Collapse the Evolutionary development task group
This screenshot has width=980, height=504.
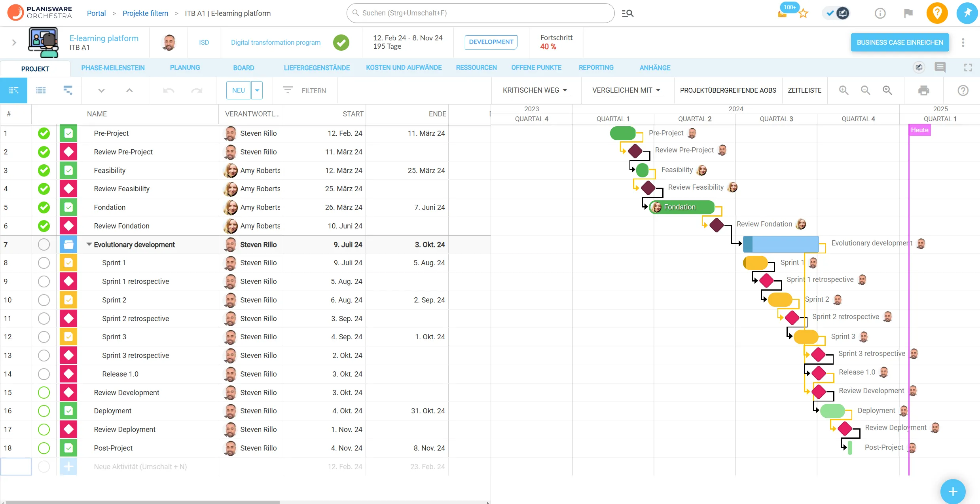[x=89, y=244]
